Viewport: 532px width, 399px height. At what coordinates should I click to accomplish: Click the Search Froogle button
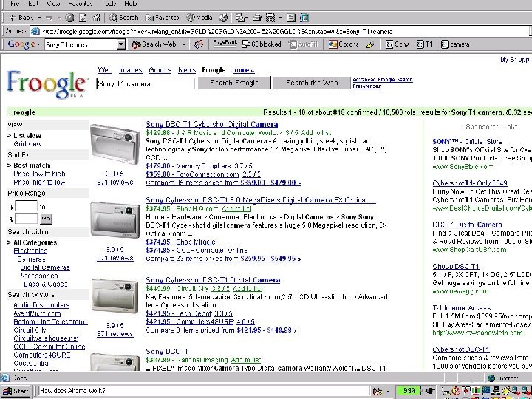pyautogui.click(x=234, y=83)
